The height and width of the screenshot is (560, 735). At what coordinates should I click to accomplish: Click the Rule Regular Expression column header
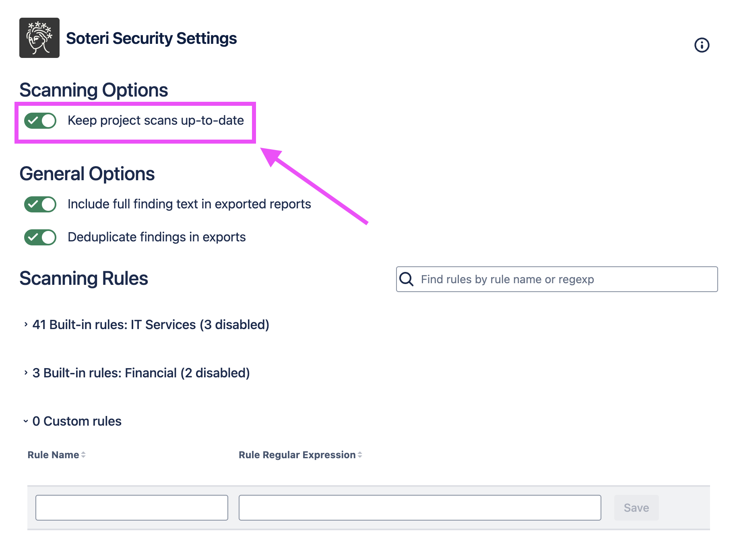(297, 455)
